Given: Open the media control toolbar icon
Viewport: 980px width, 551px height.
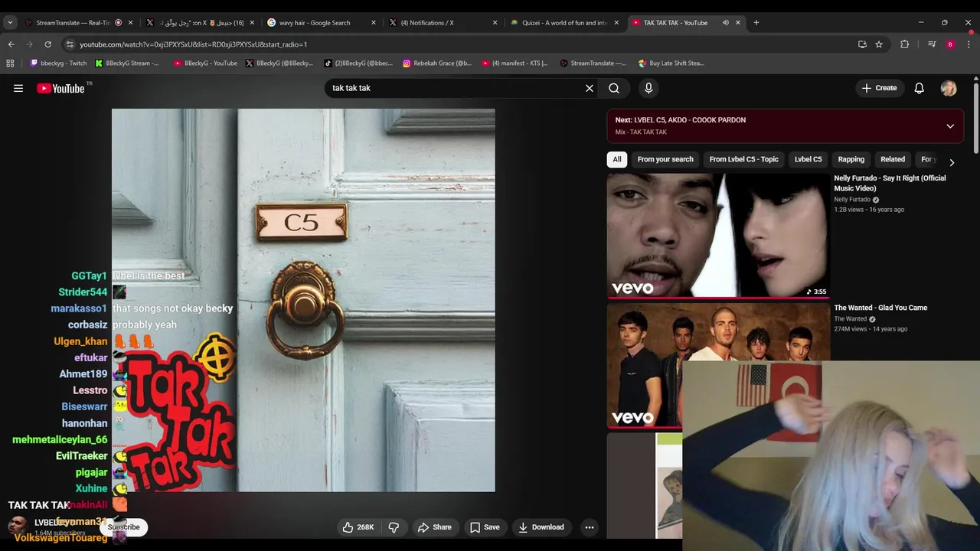Looking at the screenshot, I should coord(932,44).
